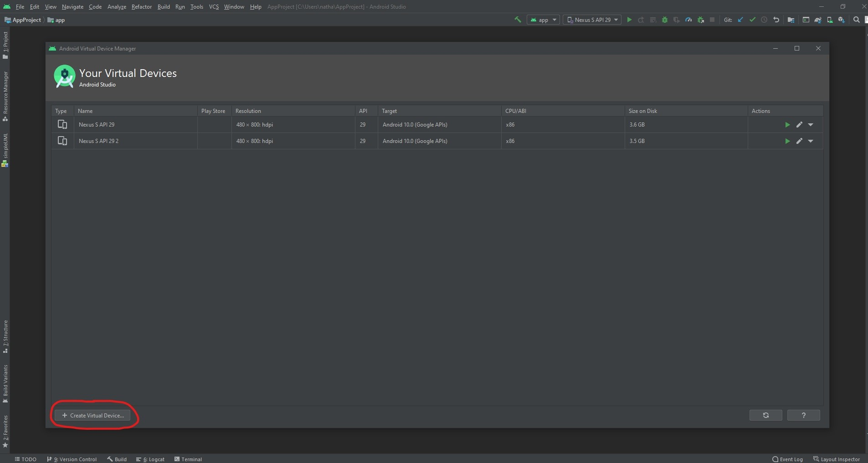This screenshot has height=463, width=868.
Task: Open the SDK Manager from the toolbar
Action: 841,20
